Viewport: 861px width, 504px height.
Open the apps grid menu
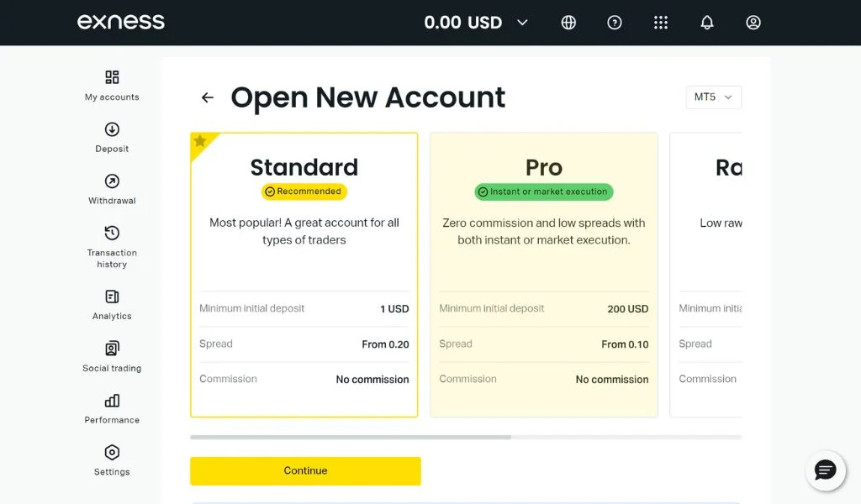[661, 23]
